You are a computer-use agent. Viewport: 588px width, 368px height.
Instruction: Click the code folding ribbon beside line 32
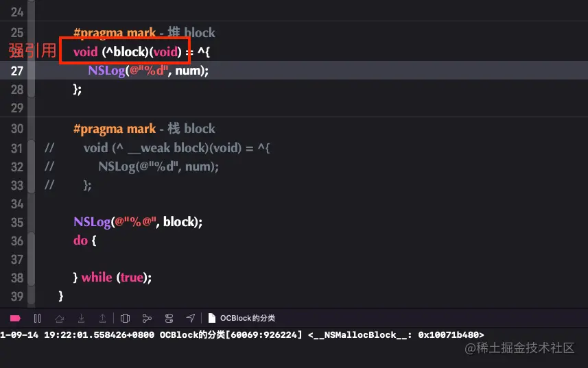32,167
